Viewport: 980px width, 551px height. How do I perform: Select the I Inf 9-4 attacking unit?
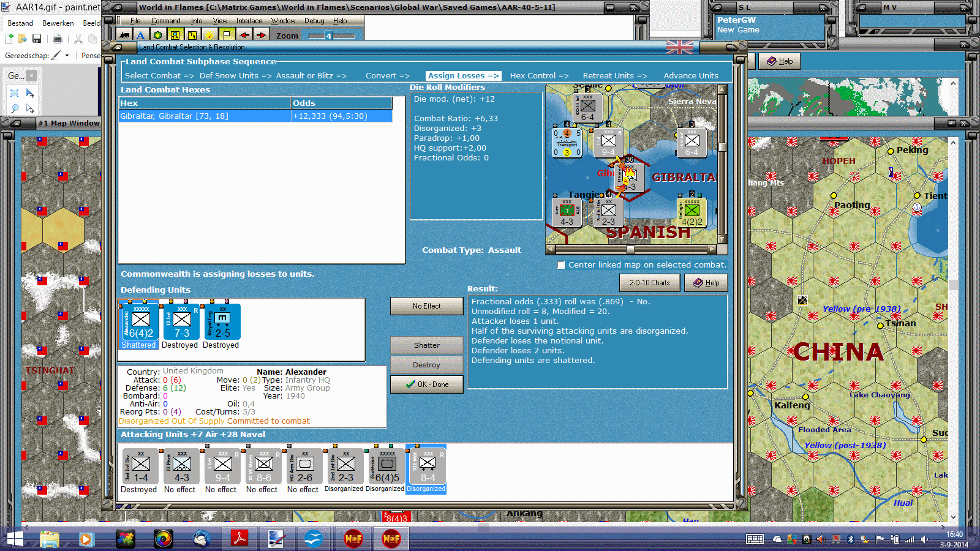point(222,467)
